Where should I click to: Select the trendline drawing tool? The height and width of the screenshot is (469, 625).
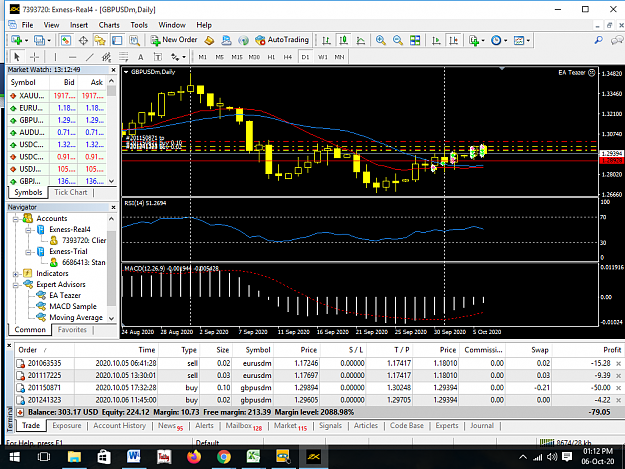pos(90,57)
